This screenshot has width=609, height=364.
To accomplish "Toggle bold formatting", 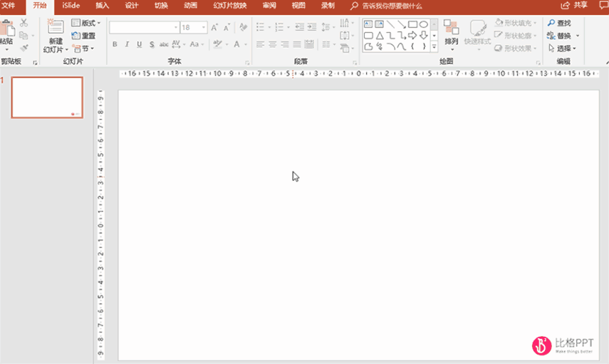I will point(115,44).
